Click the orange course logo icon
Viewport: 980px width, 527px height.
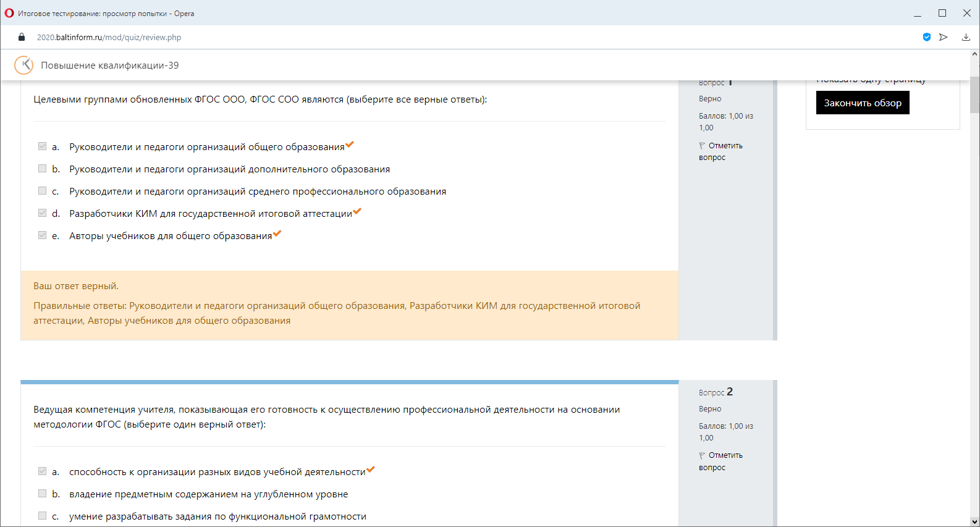point(23,65)
